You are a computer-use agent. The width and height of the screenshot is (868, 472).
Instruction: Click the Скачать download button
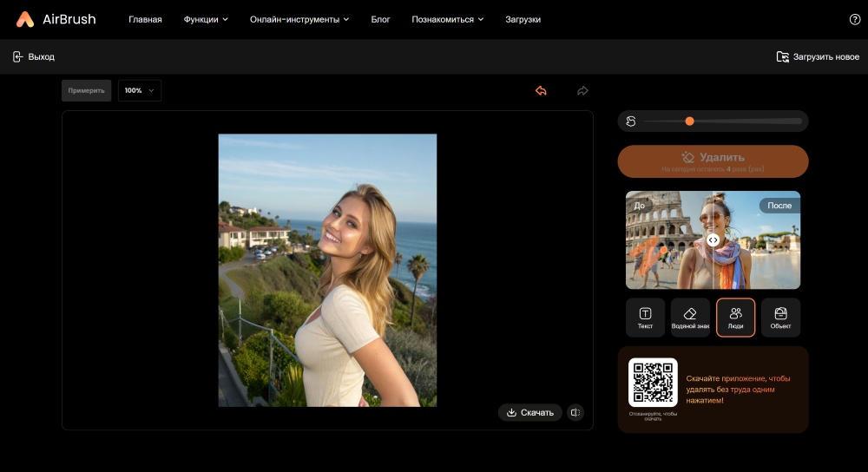coord(529,413)
